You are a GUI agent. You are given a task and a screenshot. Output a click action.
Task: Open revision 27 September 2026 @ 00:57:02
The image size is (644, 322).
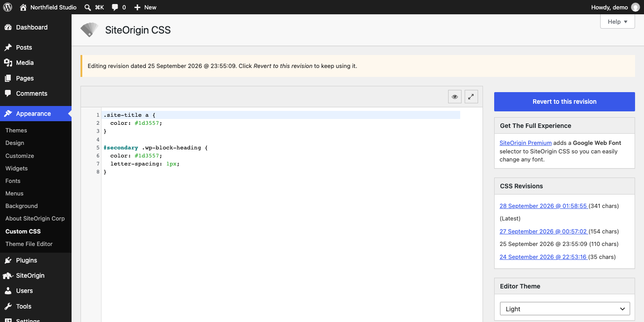click(543, 231)
